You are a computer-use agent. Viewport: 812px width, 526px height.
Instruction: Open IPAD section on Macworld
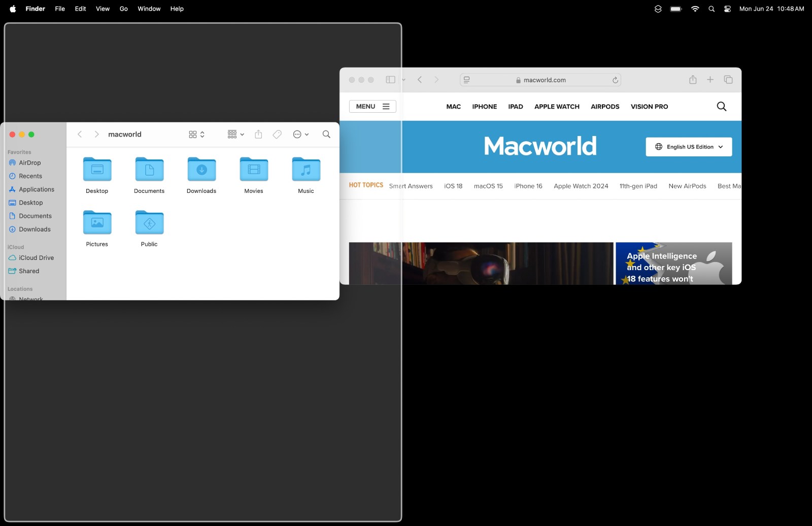point(516,107)
